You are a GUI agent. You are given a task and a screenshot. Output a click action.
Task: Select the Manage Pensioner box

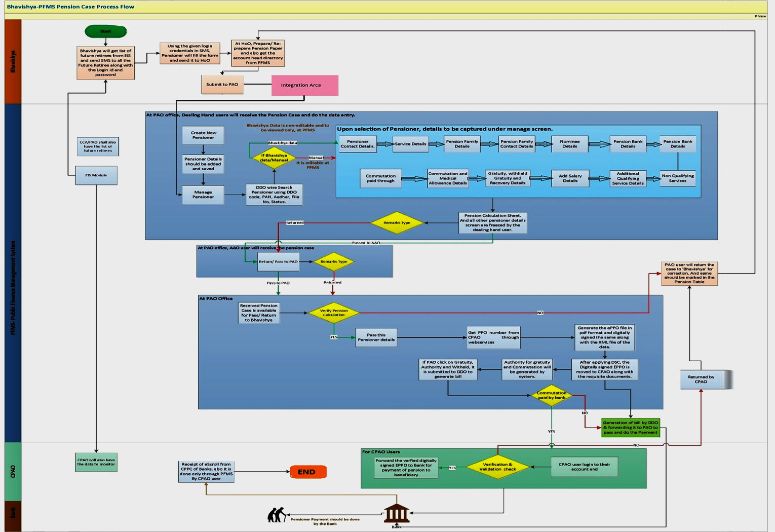point(203,195)
